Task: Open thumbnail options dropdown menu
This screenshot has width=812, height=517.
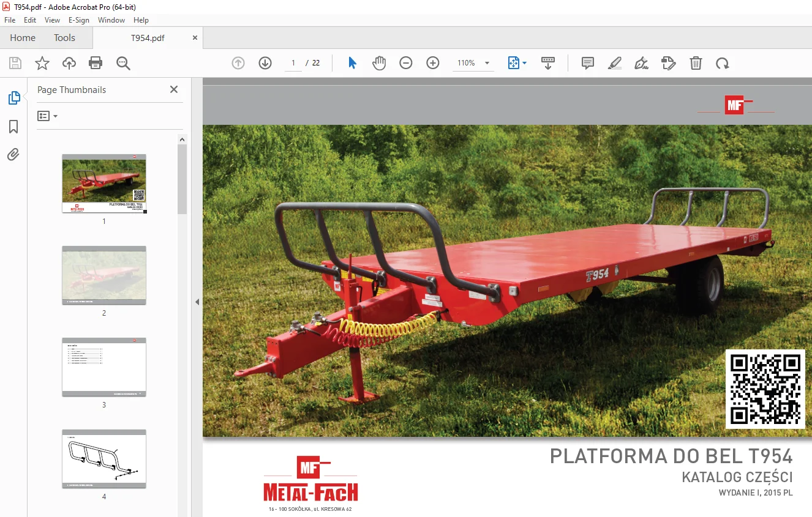Action: [x=47, y=116]
